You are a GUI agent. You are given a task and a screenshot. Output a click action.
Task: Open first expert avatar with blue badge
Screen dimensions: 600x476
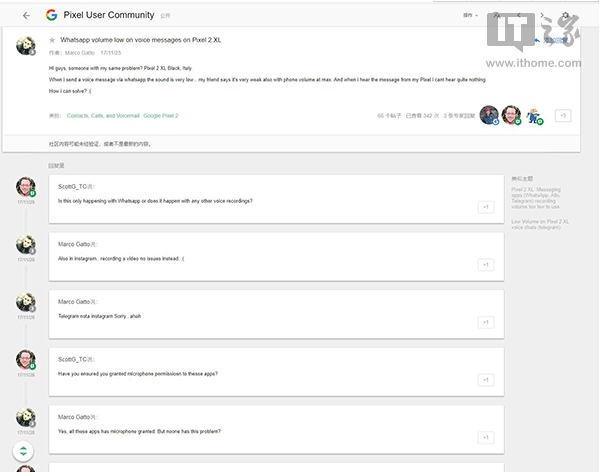[x=489, y=115]
